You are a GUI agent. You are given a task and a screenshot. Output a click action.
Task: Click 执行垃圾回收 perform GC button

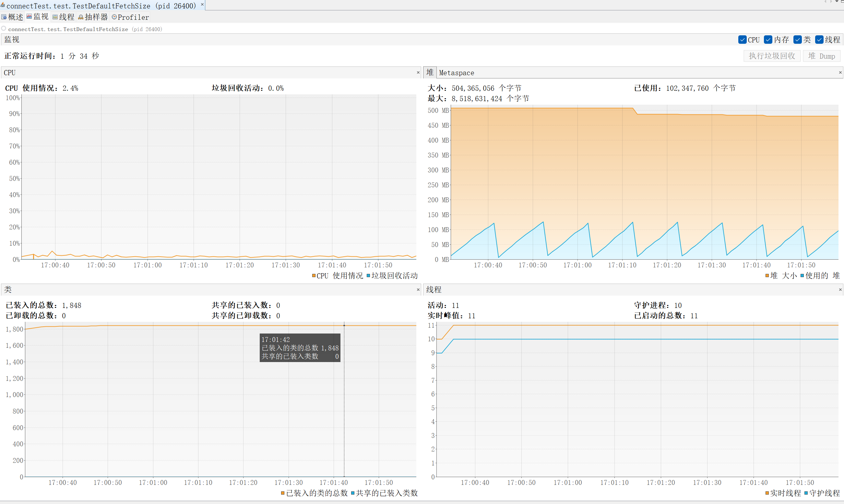772,56
